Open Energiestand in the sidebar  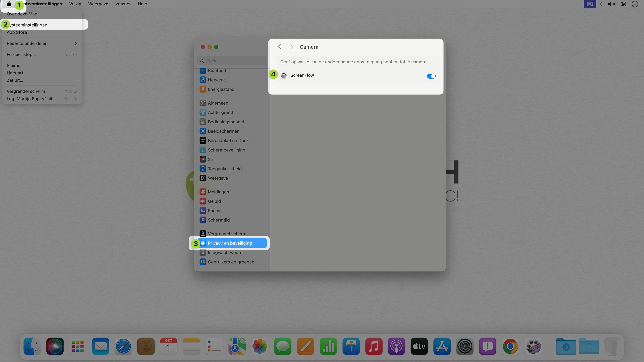point(232,89)
